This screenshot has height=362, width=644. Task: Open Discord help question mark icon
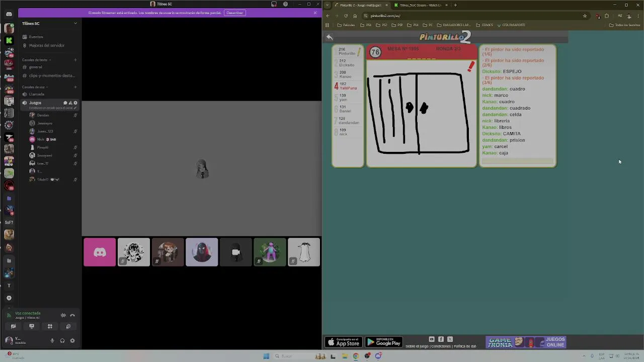[285, 4]
